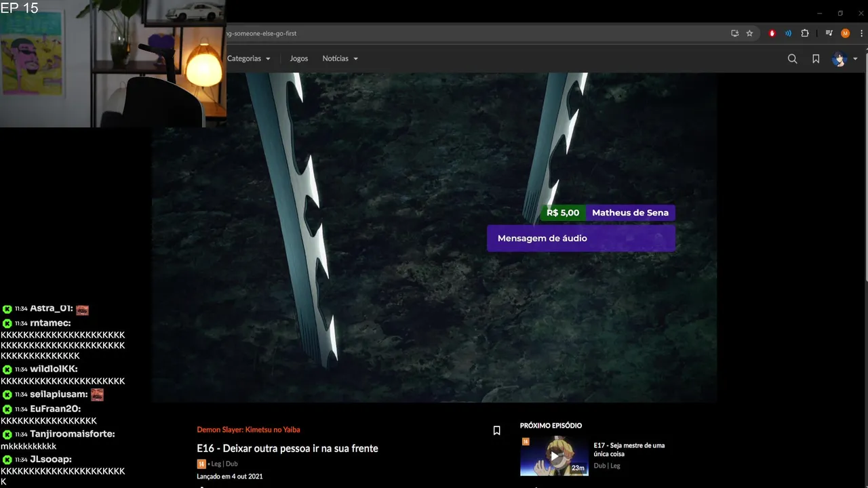Click the anime video player area

point(434,237)
